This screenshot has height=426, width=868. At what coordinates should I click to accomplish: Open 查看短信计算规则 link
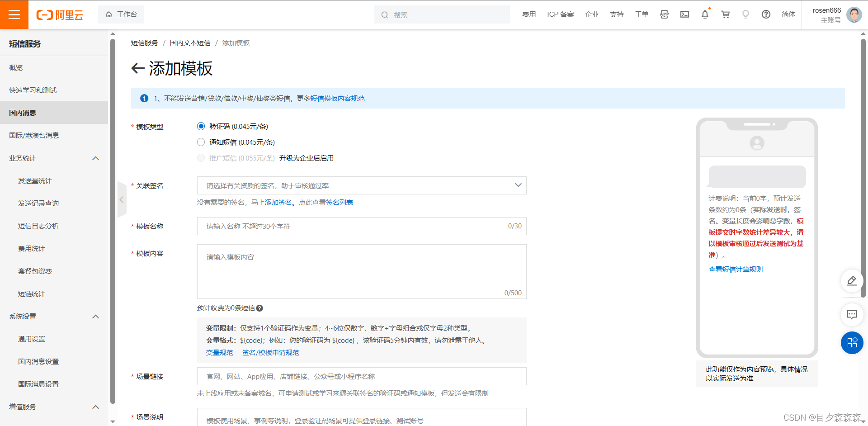pyautogui.click(x=735, y=269)
